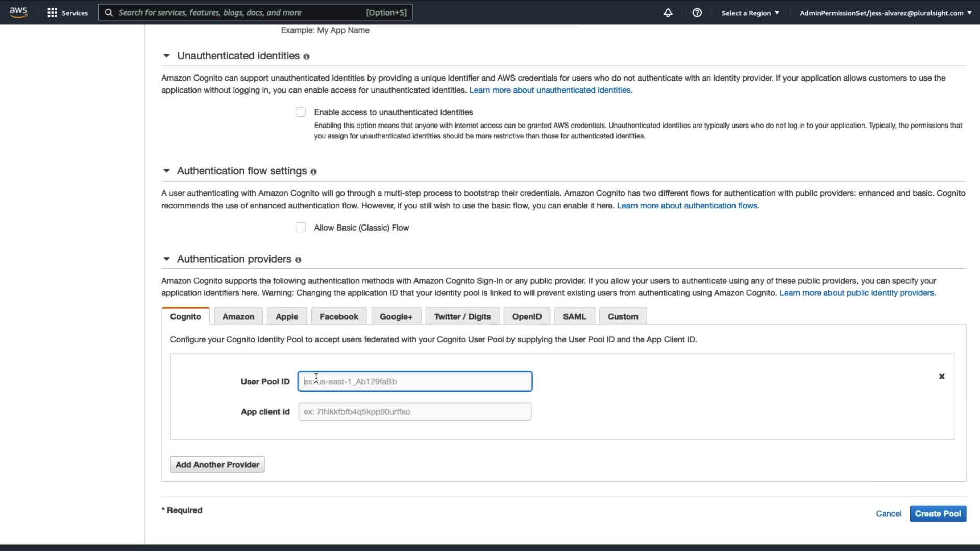Image resolution: width=980 pixels, height=551 pixels.
Task: Check Allow Basic (Classic) Flow
Action: [x=301, y=228]
